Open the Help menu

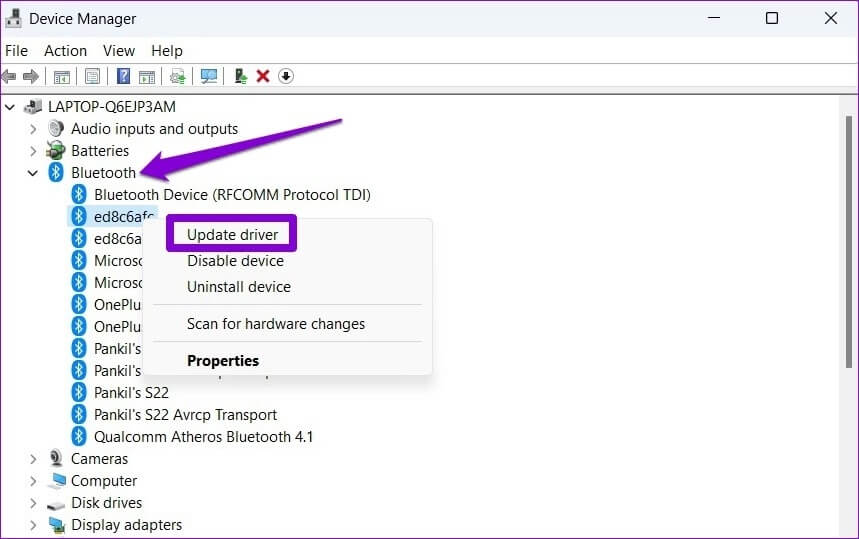[x=167, y=51]
